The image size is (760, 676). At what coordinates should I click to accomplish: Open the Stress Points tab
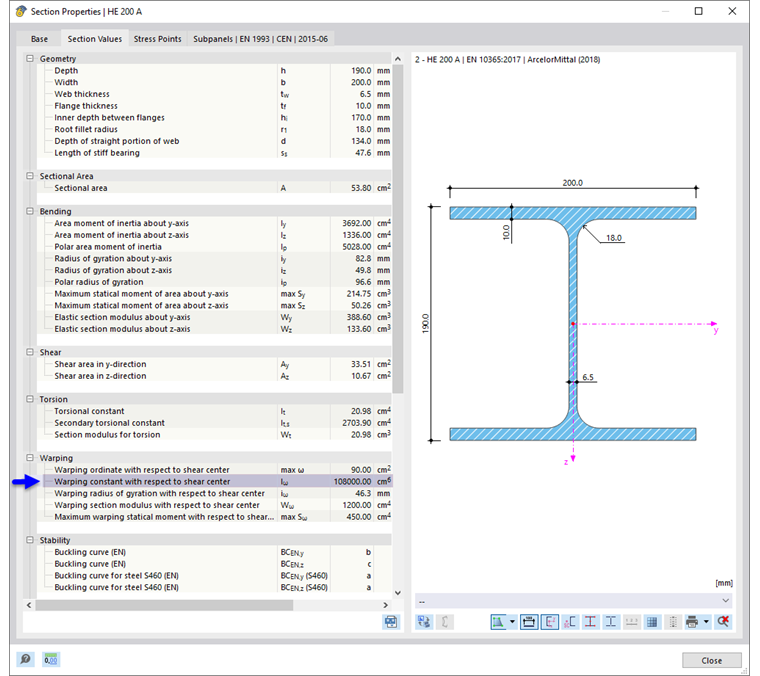[x=158, y=39]
